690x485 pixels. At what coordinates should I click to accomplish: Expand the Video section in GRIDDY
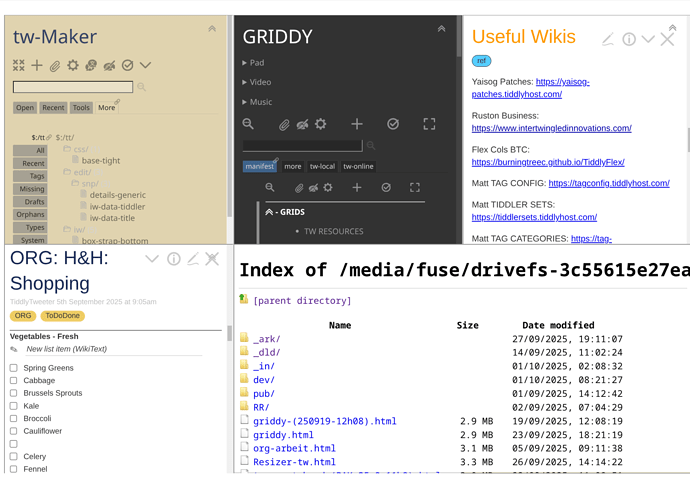click(260, 82)
